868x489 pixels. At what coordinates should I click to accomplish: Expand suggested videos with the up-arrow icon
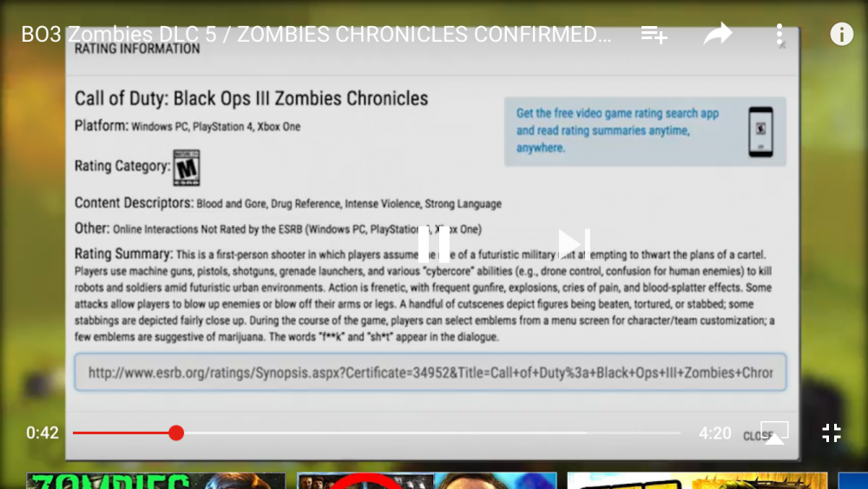click(x=774, y=437)
